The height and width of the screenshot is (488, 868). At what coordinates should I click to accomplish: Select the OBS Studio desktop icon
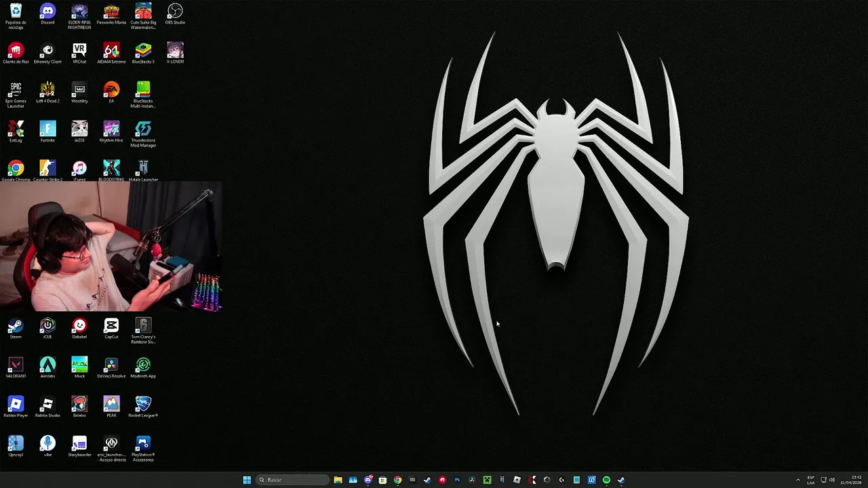[x=175, y=14]
